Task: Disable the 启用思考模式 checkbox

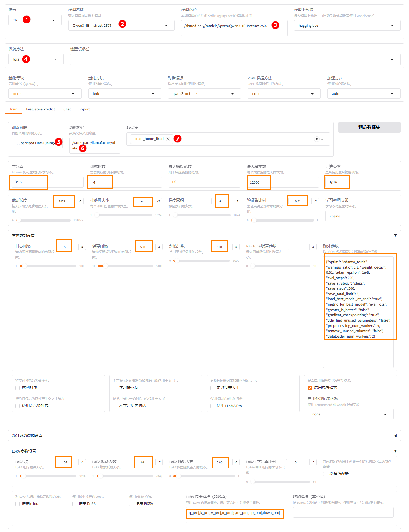Action: pyautogui.click(x=310, y=388)
